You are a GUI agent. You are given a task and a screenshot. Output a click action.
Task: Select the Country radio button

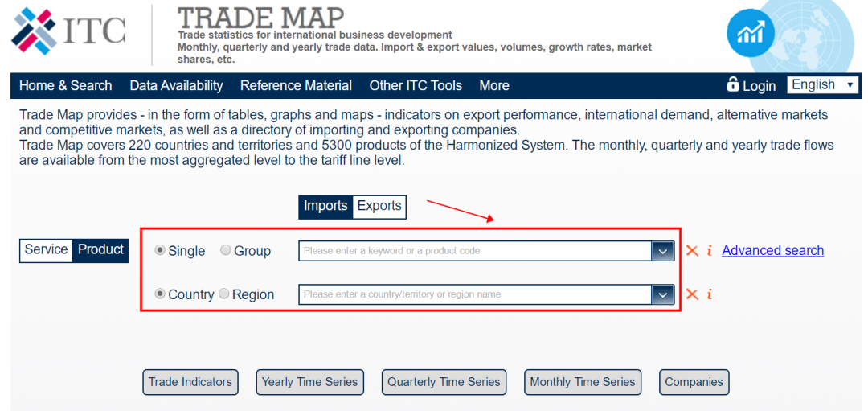(x=160, y=294)
